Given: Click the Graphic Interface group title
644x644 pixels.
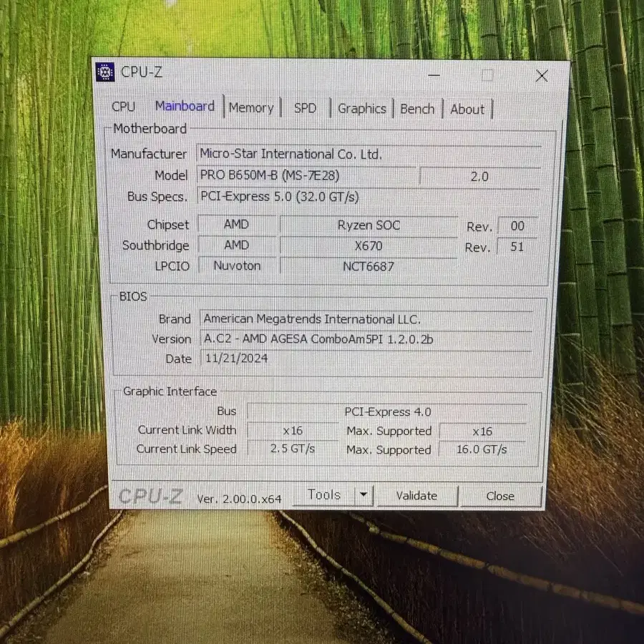Looking at the screenshot, I should coord(170,391).
